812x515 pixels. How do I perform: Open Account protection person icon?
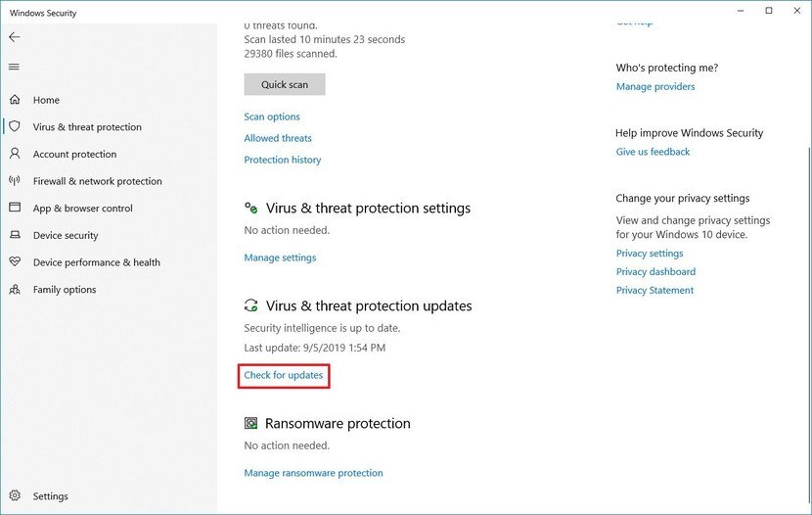pos(15,154)
